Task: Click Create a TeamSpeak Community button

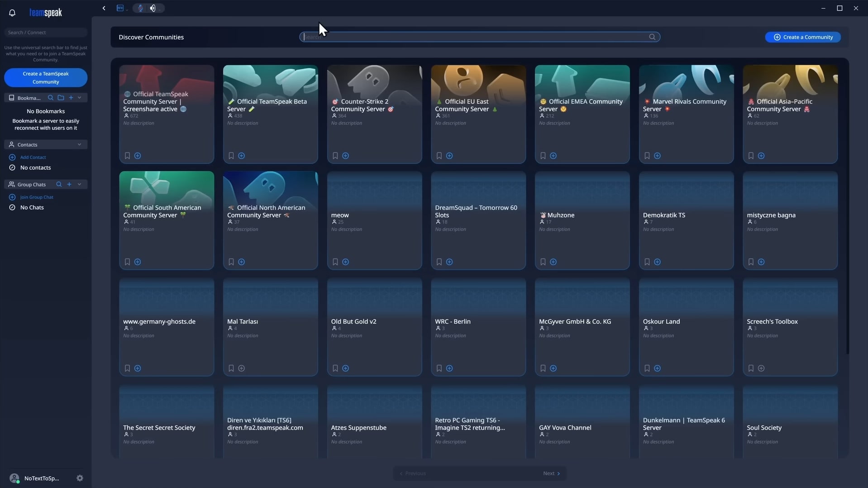Action: click(x=46, y=78)
